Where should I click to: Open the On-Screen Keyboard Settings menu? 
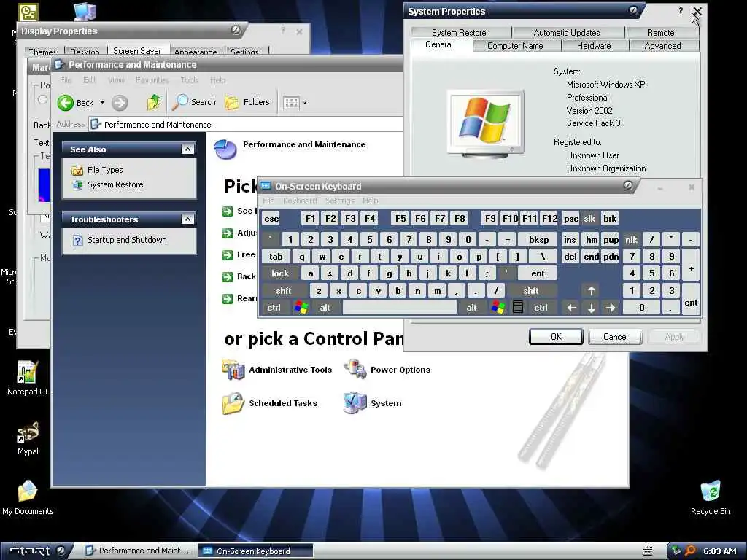(340, 201)
